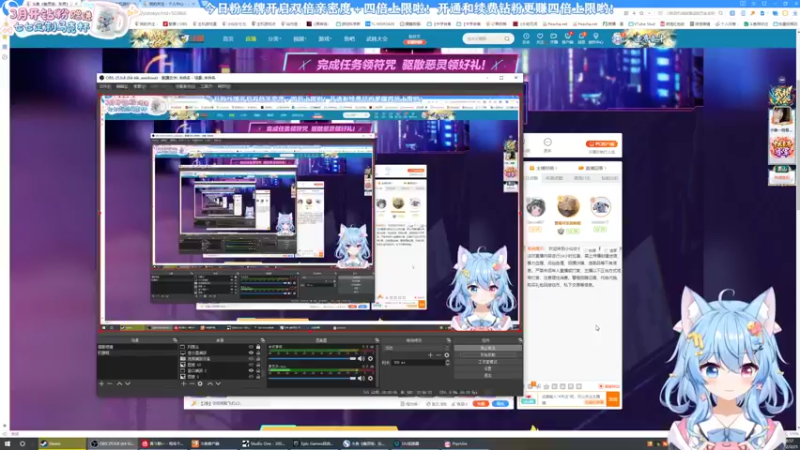Move scene up in OBS Scenes panel
Image resolution: width=800 pixels, height=450 pixels.
click(x=119, y=384)
